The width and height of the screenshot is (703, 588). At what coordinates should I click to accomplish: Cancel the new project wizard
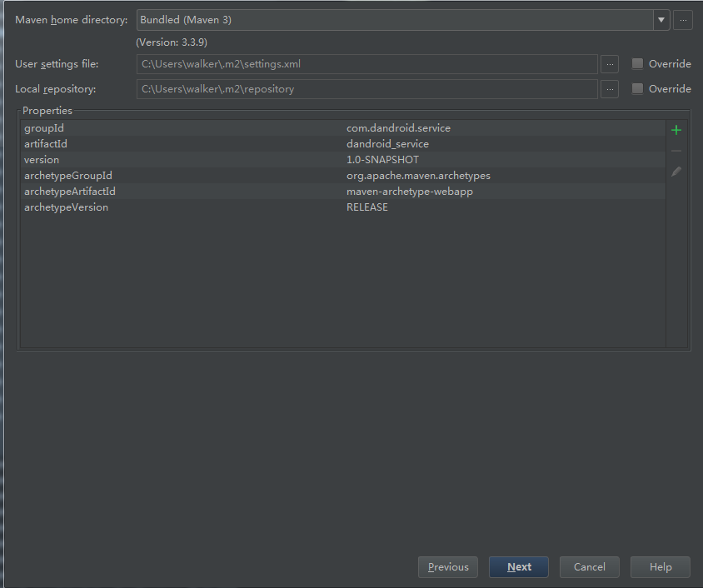[x=590, y=567]
